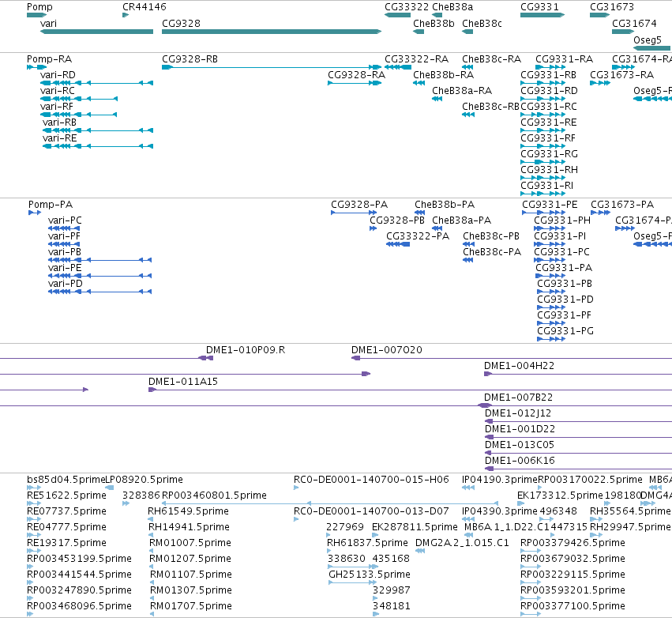672x618 pixels.
Task: Select the vari-PC protein label
Action: pyautogui.click(x=65, y=220)
